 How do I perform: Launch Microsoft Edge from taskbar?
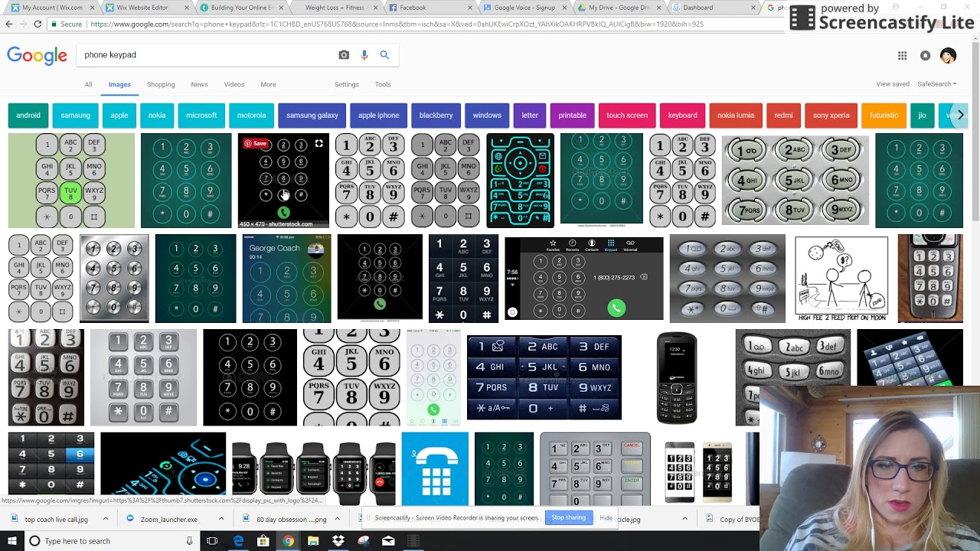pyautogui.click(x=238, y=541)
